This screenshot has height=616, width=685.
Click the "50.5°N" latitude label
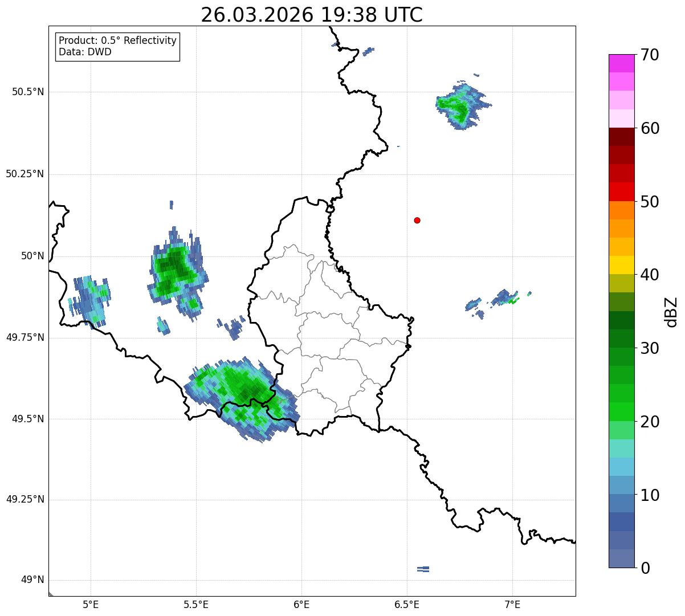[x=28, y=92]
